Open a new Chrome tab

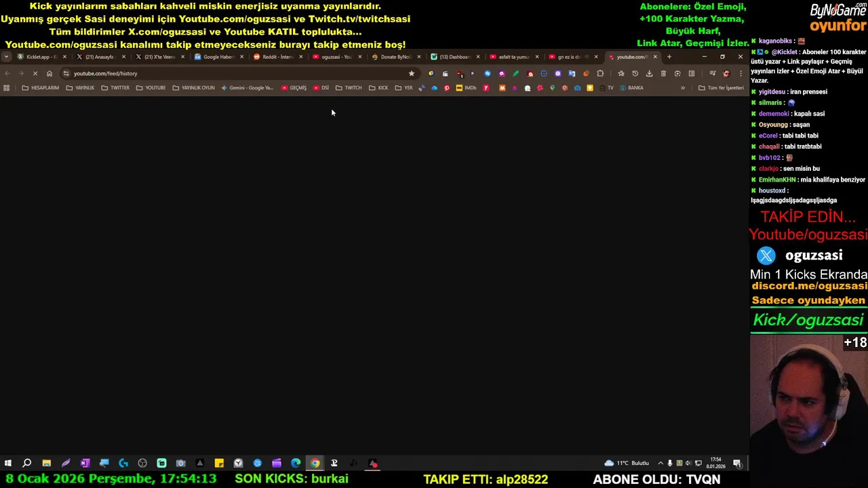click(x=669, y=57)
